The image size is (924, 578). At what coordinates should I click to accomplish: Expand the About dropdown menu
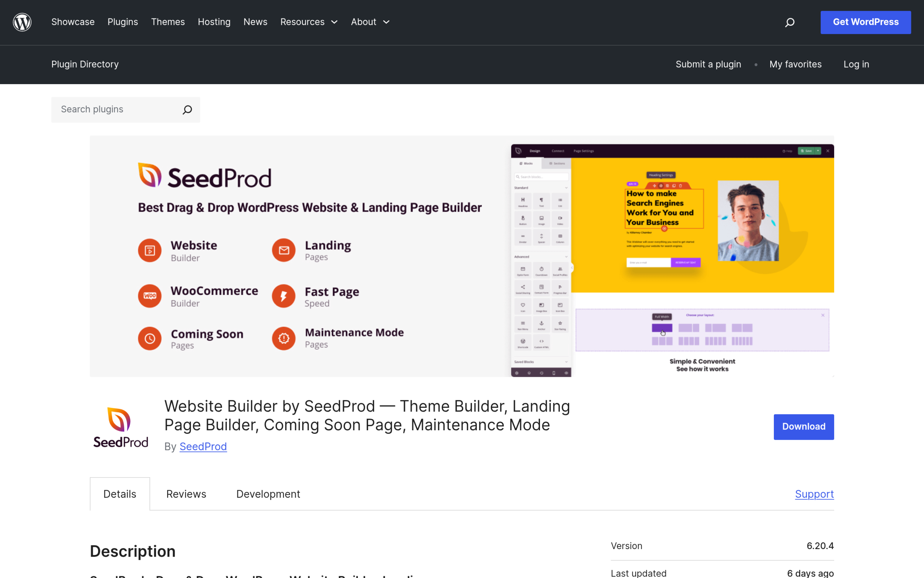click(x=370, y=22)
